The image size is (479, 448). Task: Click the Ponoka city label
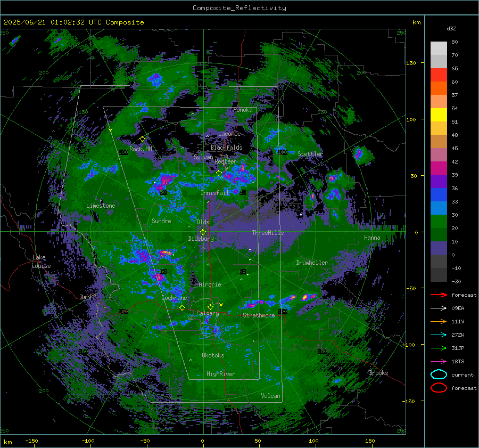243,110
